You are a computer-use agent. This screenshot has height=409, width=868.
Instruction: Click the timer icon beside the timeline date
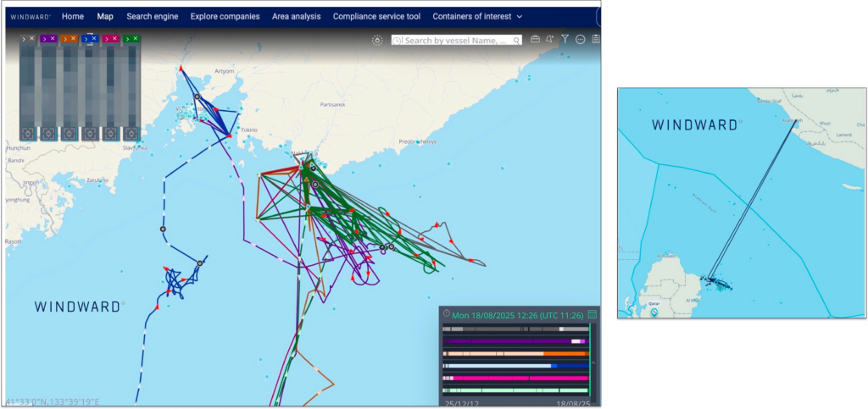pyautogui.click(x=446, y=314)
